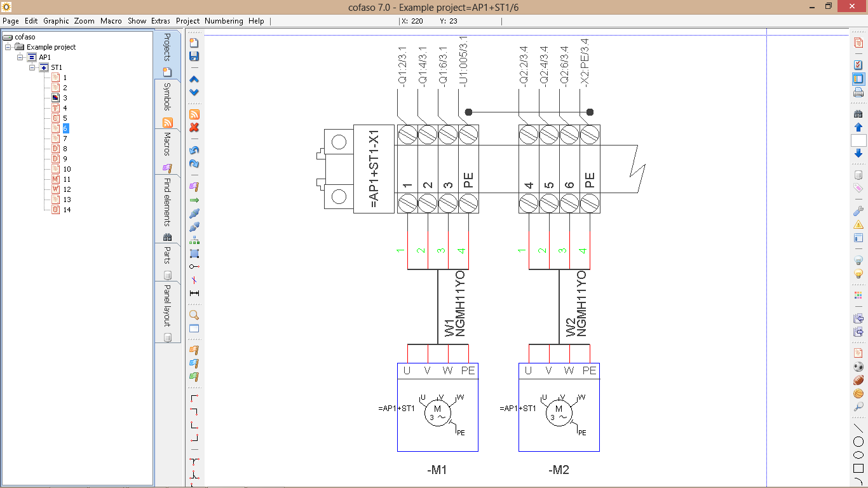Click the blue undo arrow icon
The width and height of the screenshot is (868, 488).
pyautogui.click(x=194, y=151)
